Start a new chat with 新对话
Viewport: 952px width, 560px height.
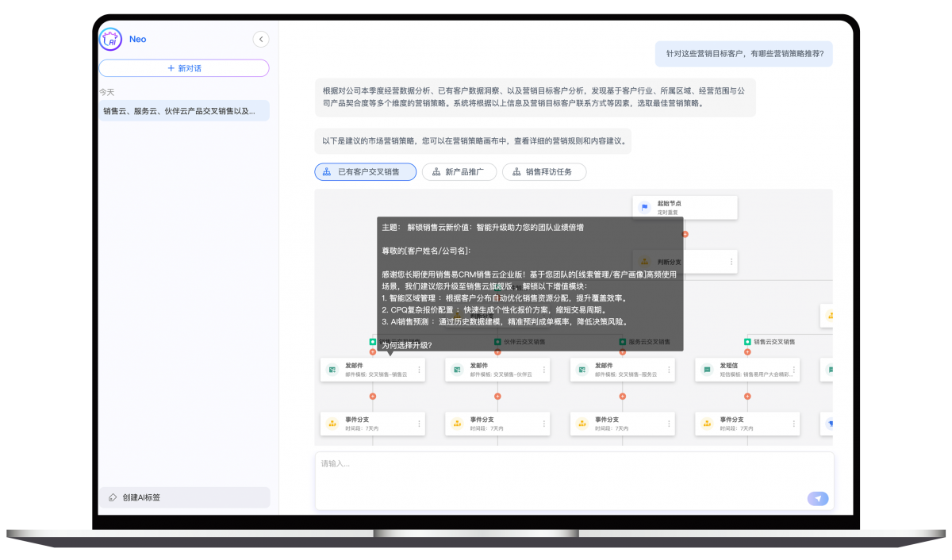[x=183, y=68]
